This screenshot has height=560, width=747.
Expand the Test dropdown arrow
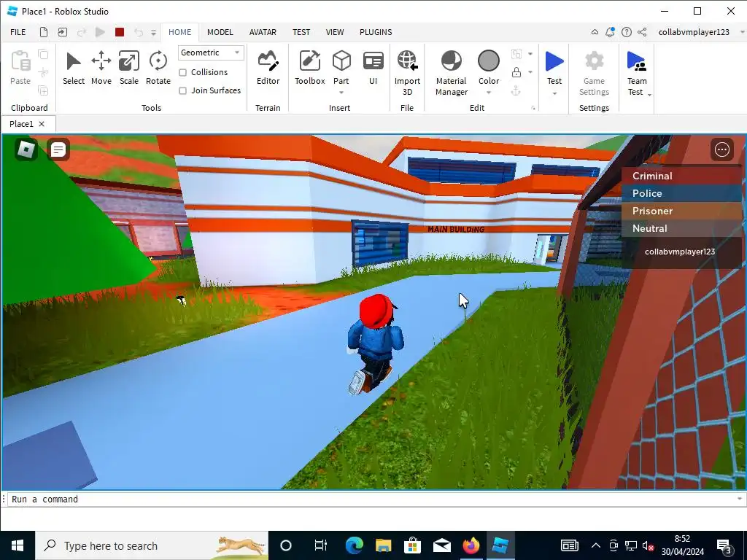[x=554, y=93]
